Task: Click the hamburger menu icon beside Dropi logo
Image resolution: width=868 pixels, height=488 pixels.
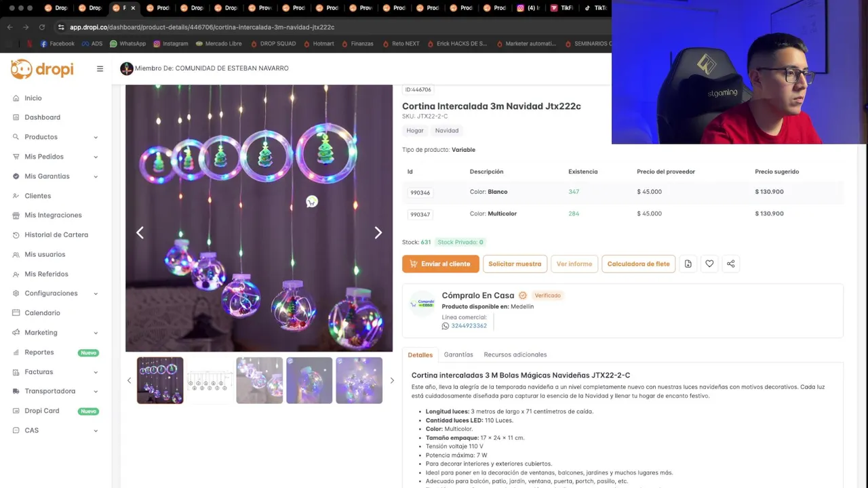Action: [x=100, y=68]
